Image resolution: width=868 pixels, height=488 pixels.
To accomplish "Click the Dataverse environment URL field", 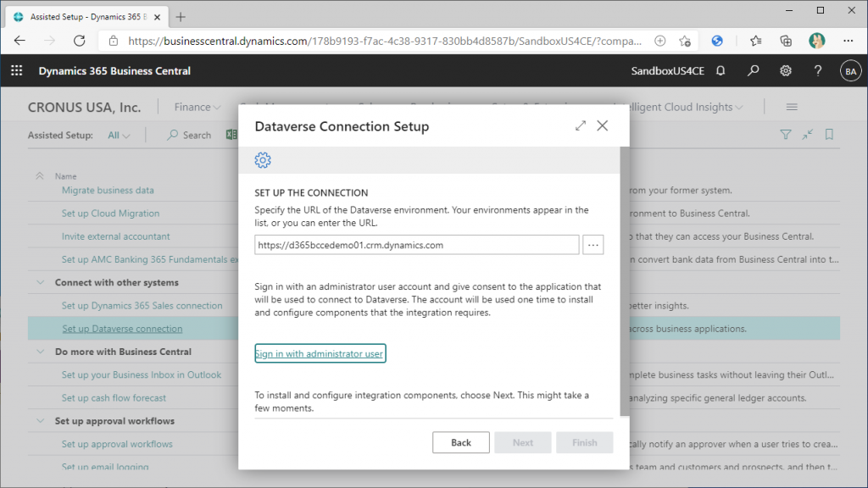I will tap(417, 245).
